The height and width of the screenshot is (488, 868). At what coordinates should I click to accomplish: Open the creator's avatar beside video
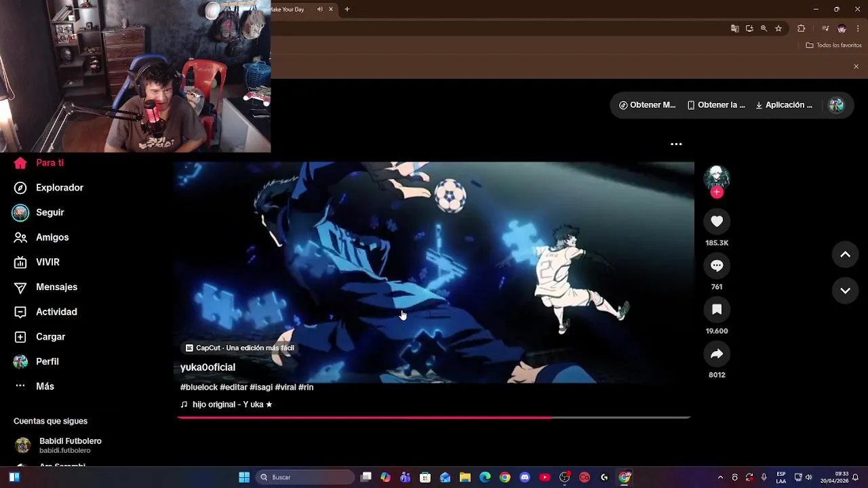point(717,177)
